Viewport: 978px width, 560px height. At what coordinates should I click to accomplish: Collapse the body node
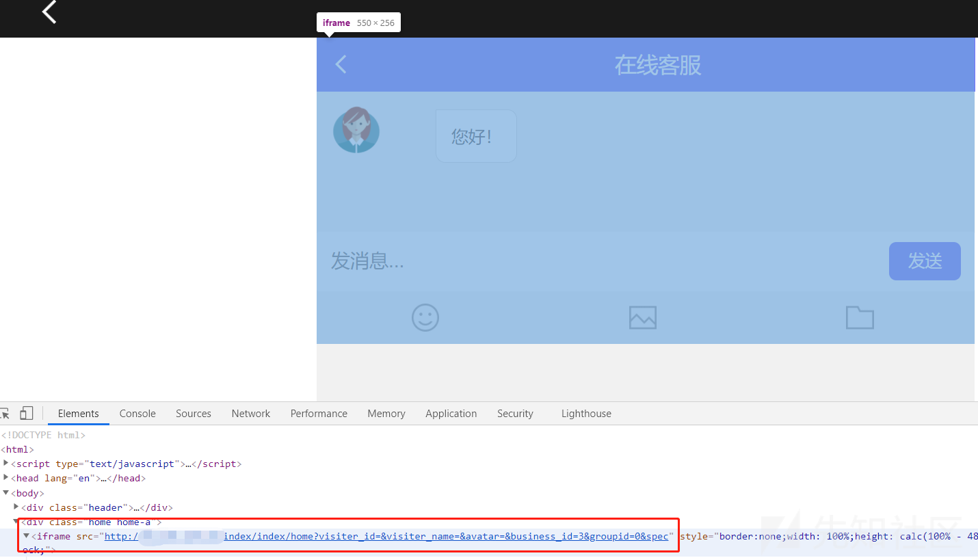(6, 492)
